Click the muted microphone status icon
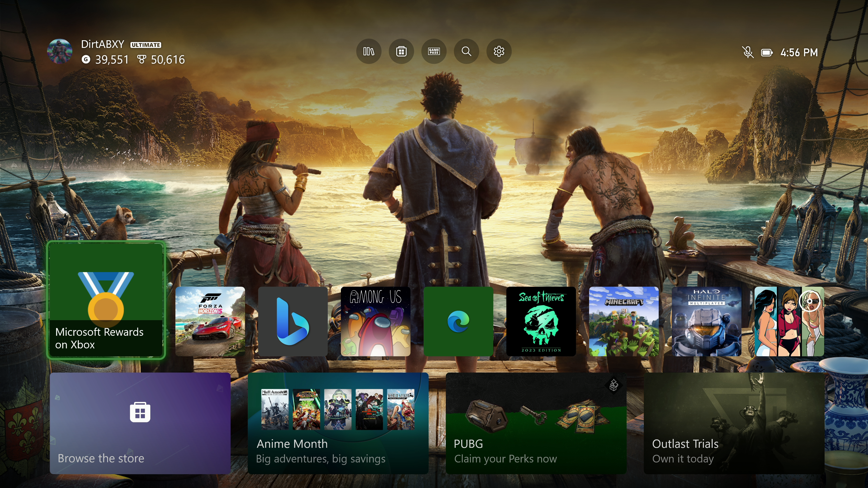The width and height of the screenshot is (868, 488). coord(747,52)
